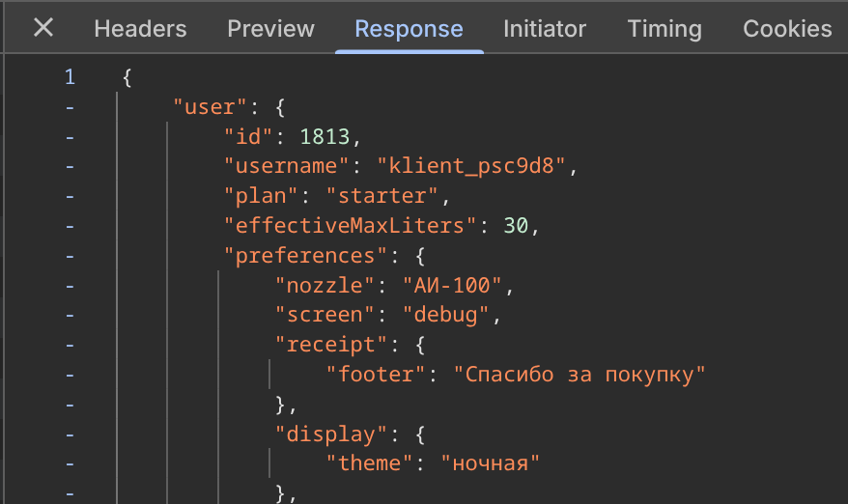Open the Initiator tab
The image size is (848, 504).
click(545, 29)
